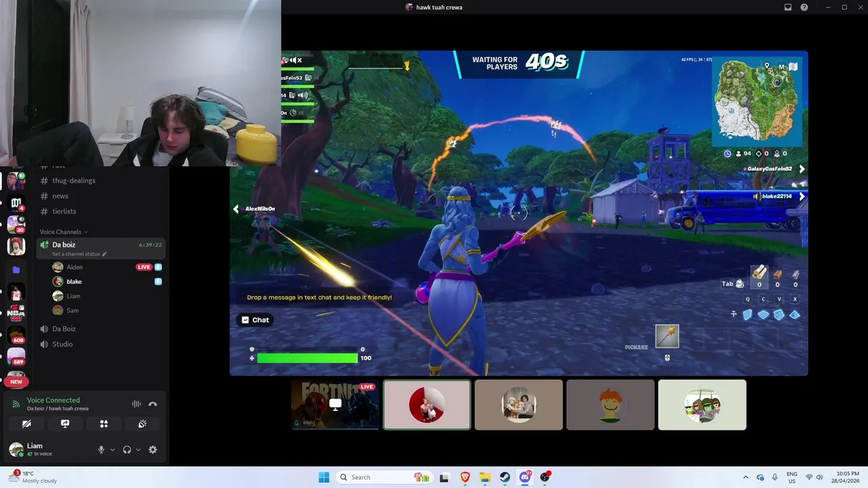868x488 pixels.
Task: Click the Voice Connected status text
Action: 53,400
